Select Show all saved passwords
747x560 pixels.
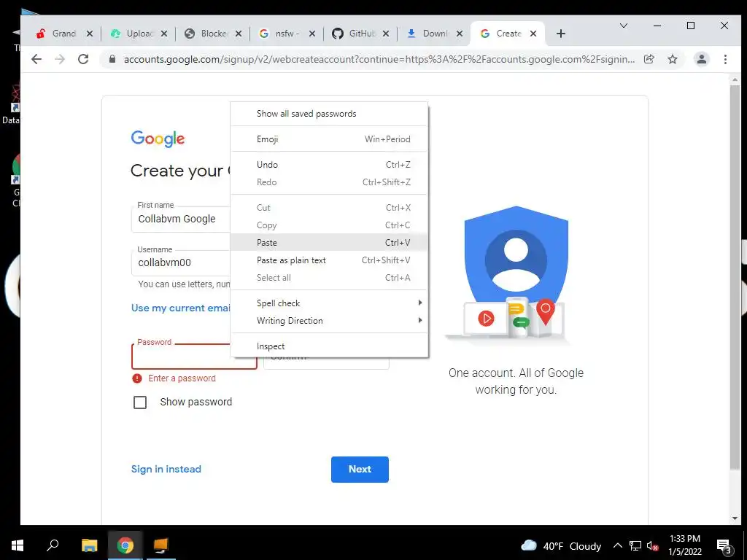(329, 113)
